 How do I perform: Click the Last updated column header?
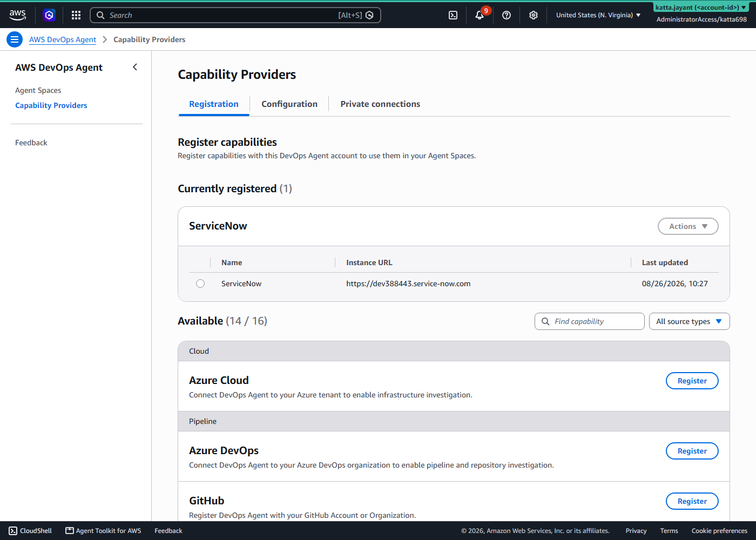click(665, 262)
